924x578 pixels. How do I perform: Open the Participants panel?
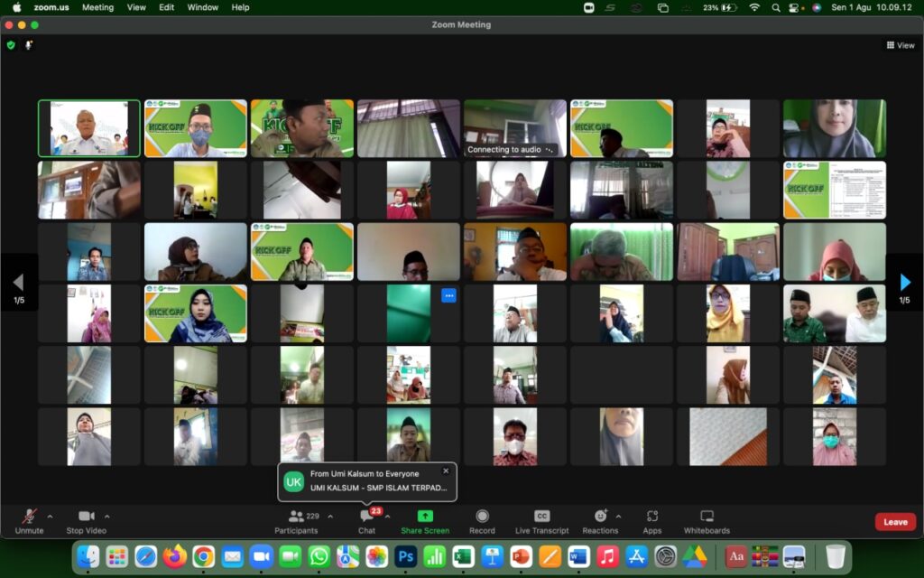click(296, 517)
